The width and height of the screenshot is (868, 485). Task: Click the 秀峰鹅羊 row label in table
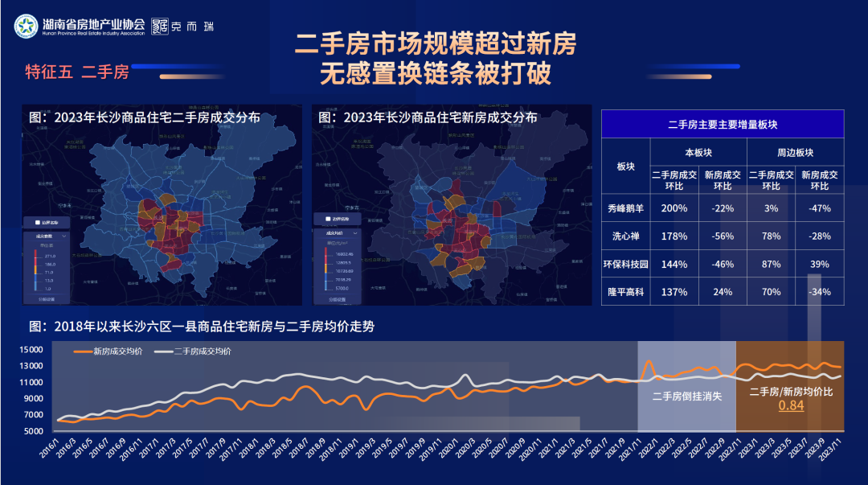tap(625, 208)
